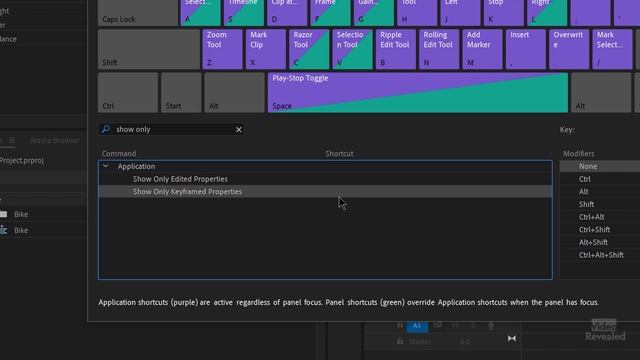Select the Ctrl+Shift modifier row

point(600,229)
